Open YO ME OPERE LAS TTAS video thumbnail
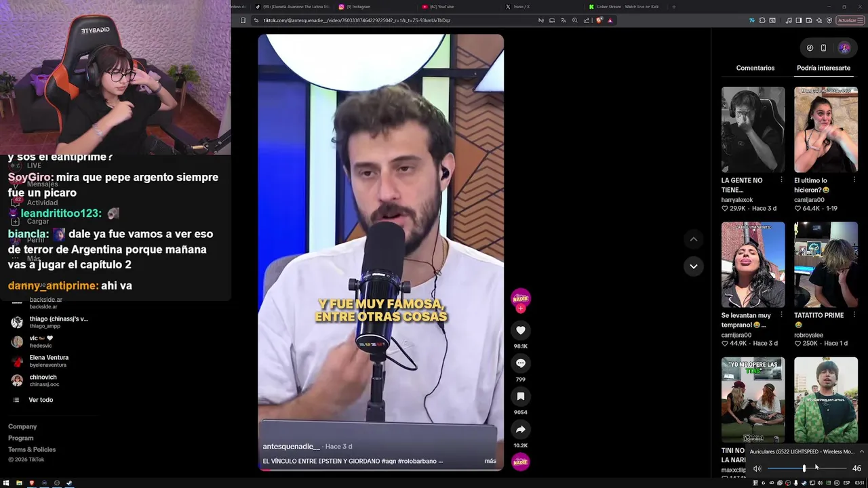Viewport: 868px width, 488px height. [x=753, y=400]
